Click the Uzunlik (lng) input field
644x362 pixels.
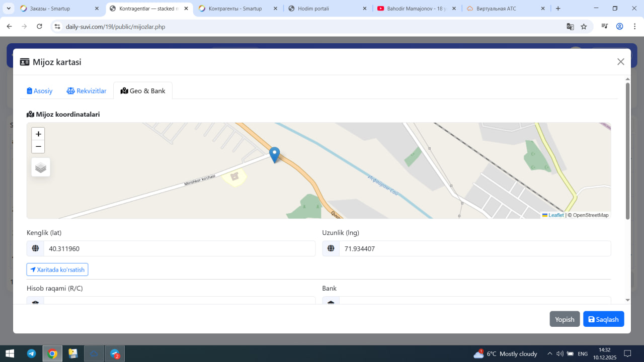[475, 248]
